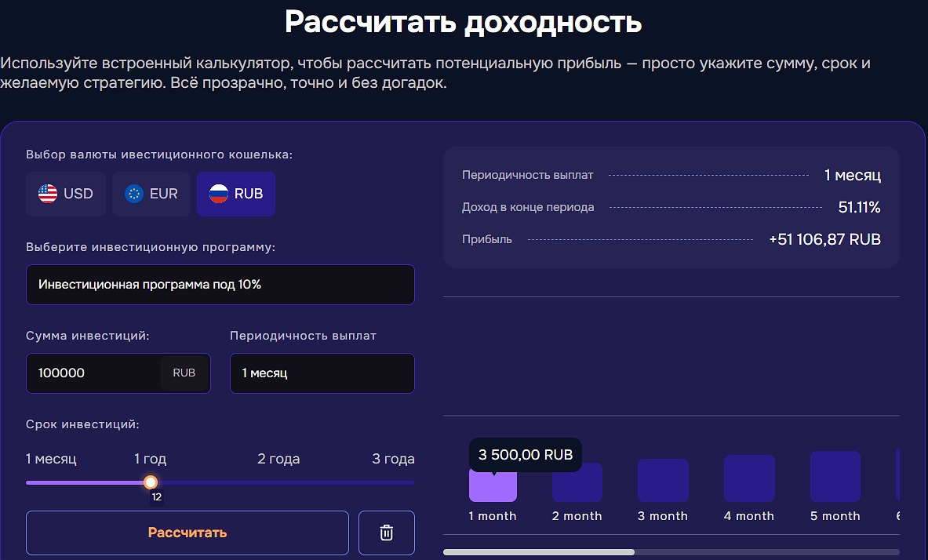Click the EU flag icon
This screenshot has height=560, width=928.
click(134, 194)
